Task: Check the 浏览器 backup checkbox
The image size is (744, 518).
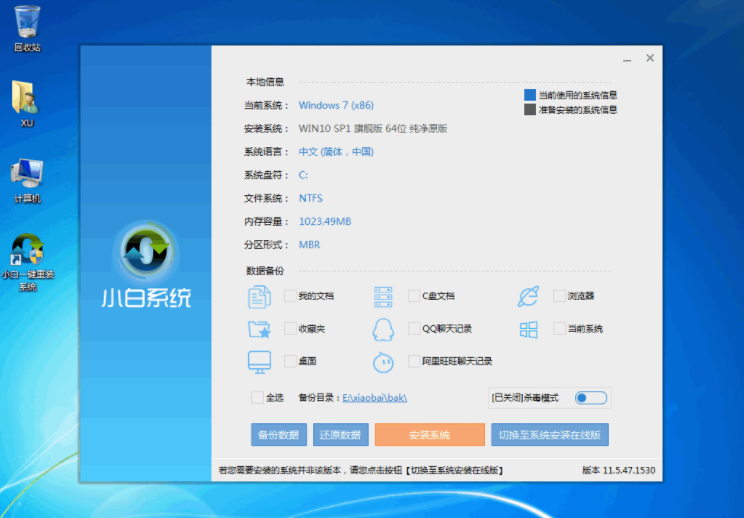Action: 559,296
